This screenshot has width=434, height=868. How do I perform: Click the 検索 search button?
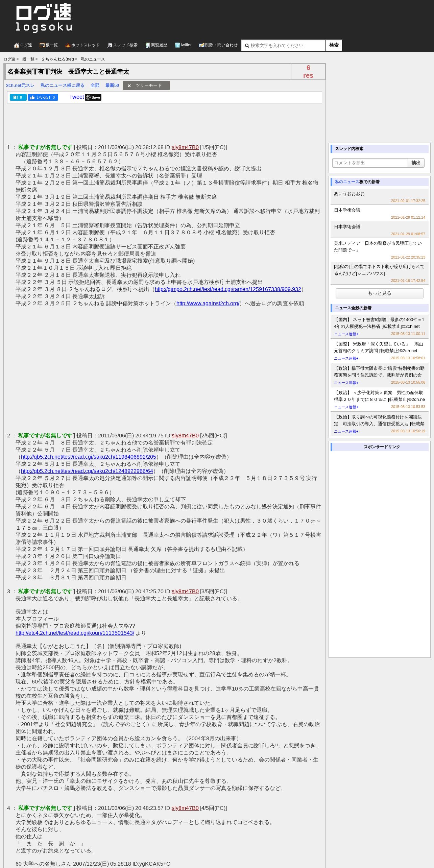pyautogui.click(x=334, y=45)
